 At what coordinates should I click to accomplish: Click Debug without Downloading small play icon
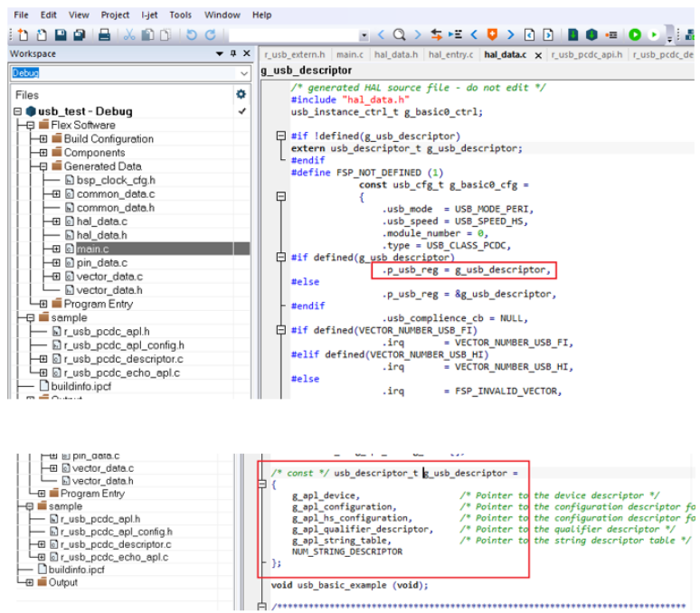click(x=654, y=34)
